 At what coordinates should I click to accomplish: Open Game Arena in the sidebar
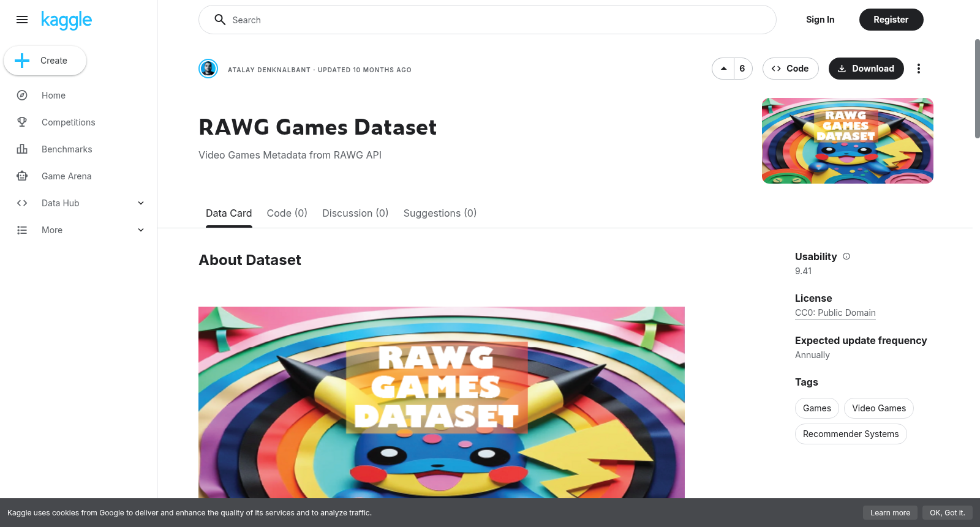(x=66, y=176)
